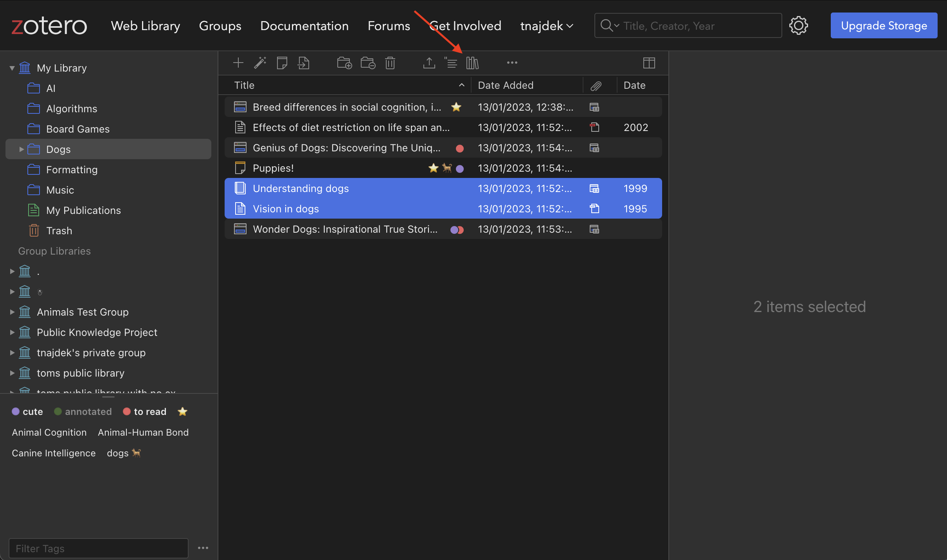Click the Create Citations icon
947x560 pixels.
click(451, 63)
